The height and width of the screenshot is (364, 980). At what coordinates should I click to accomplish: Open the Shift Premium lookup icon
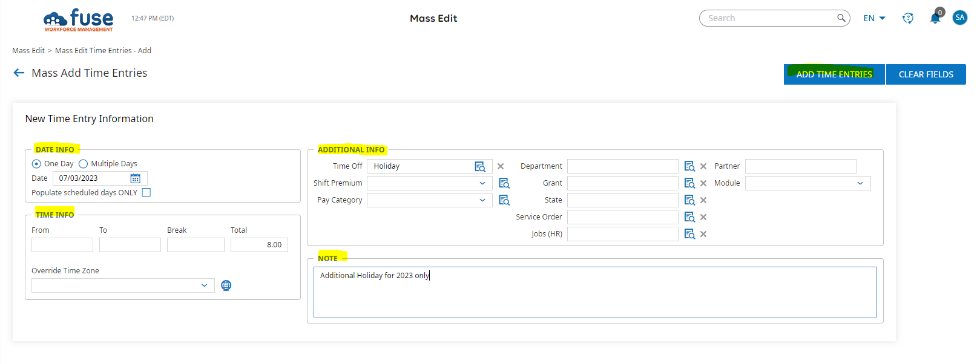(504, 183)
